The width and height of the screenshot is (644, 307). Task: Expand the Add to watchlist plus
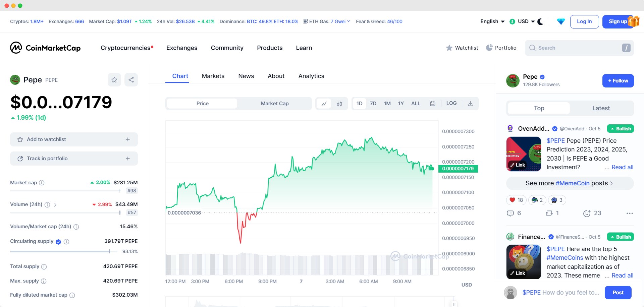128,139
